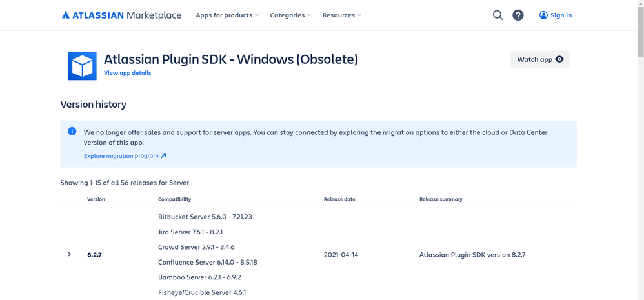Click the Sign in link
Viewport: 644px width, 300px height.
tap(556, 15)
